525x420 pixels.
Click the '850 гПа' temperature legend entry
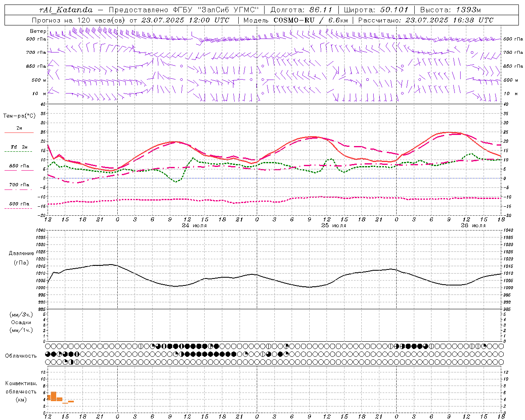coord(19,166)
